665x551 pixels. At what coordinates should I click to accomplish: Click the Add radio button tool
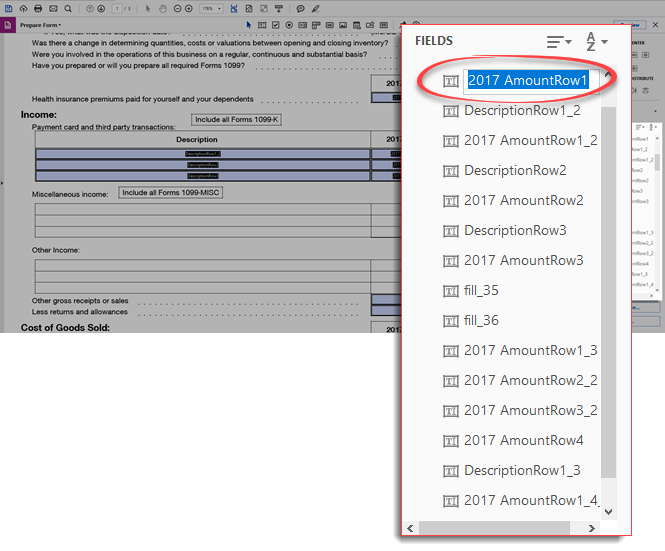click(289, 25)
